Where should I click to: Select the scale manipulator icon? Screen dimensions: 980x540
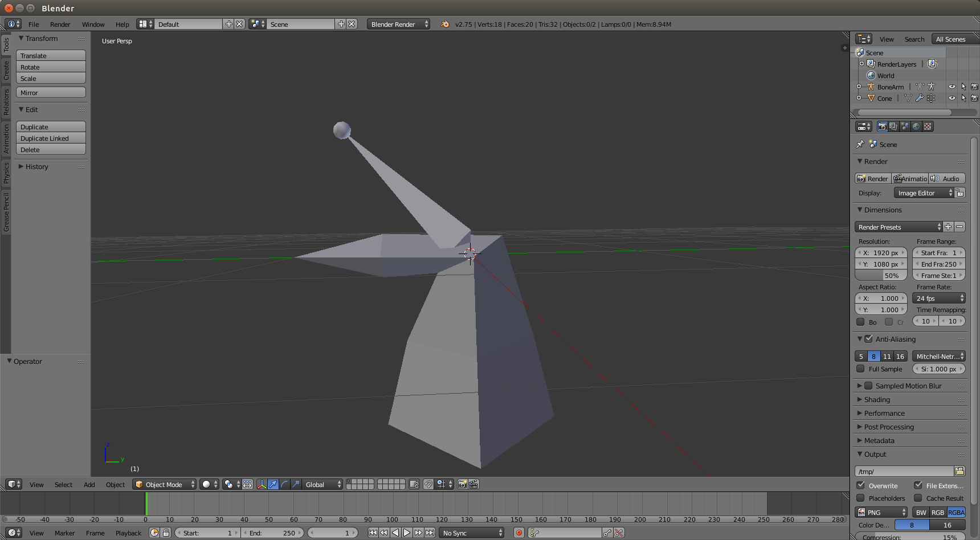(296, 484)
